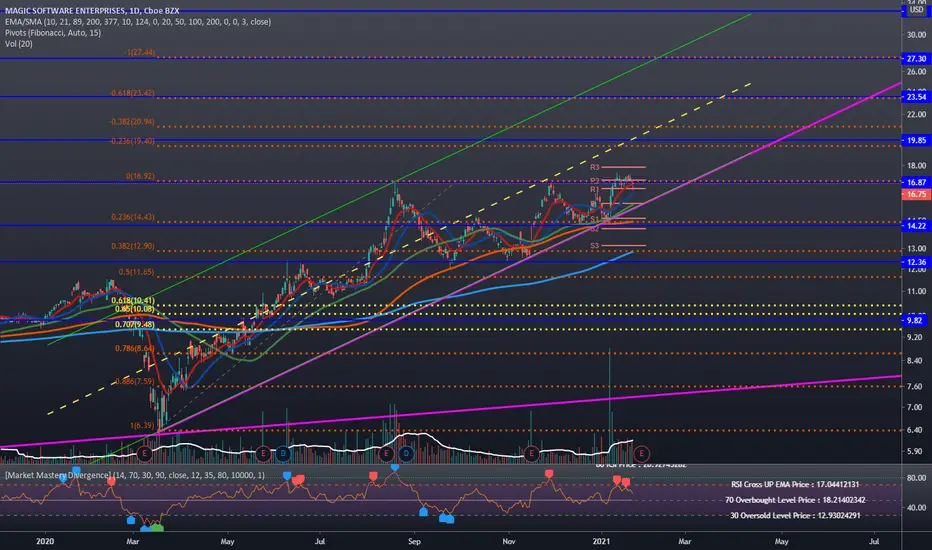The image size is (932, 550).
Task: Click the 30 Oversold Level Price text
Action: [x=795, y=516]
